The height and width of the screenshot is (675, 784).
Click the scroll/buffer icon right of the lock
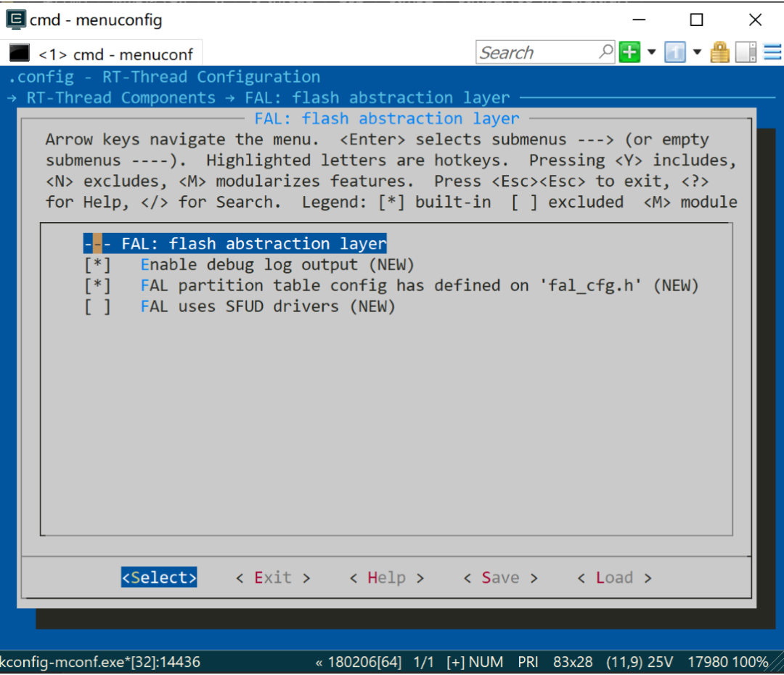click(745, 52)
